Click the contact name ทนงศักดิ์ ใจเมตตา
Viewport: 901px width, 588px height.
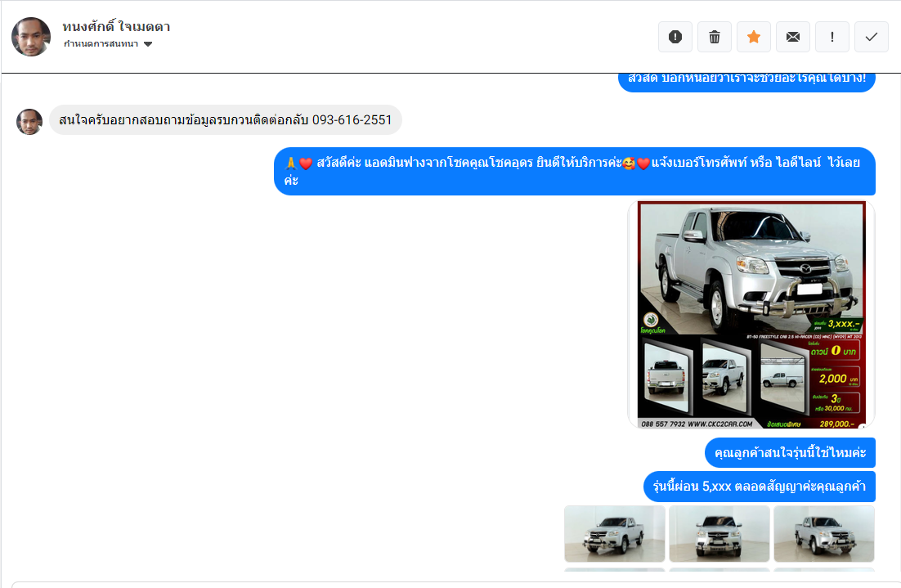tap(116, 26)
